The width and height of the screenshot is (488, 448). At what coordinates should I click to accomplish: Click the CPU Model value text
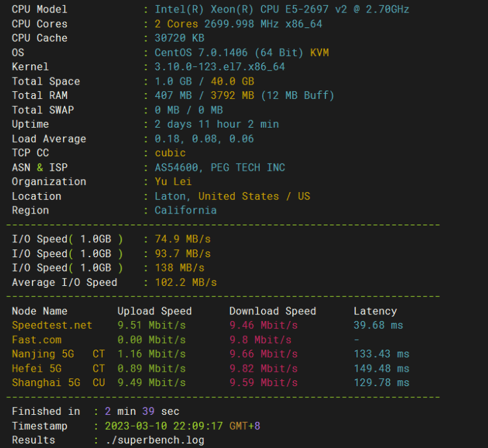click(x=282, y=9)
